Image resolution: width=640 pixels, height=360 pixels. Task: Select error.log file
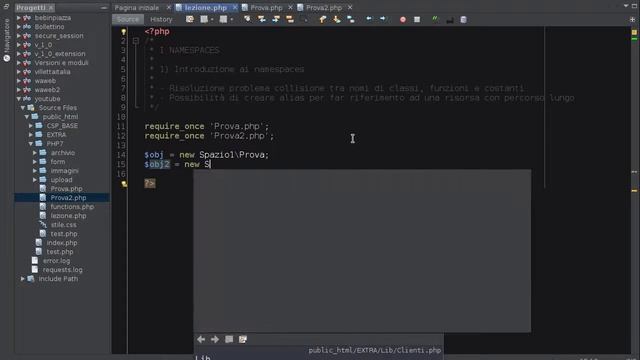(x=56, y=261)
